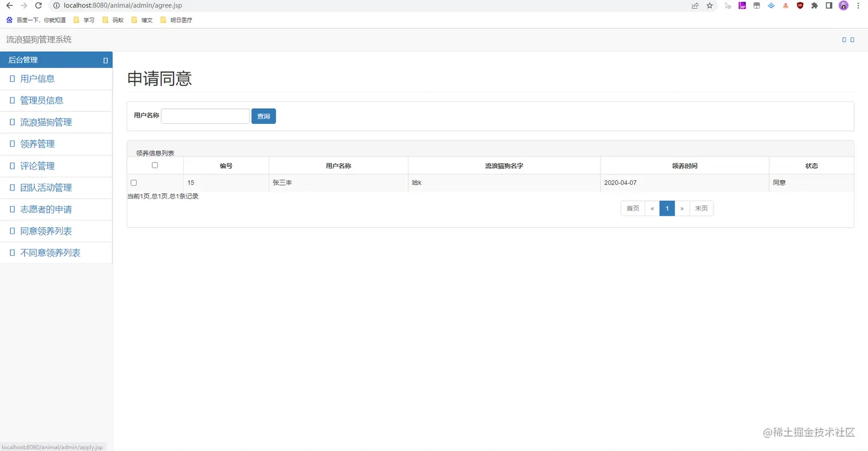The image size is (868, 451).
Task: Click the grey cursor extension icon
Action: (x=728, y=6)
